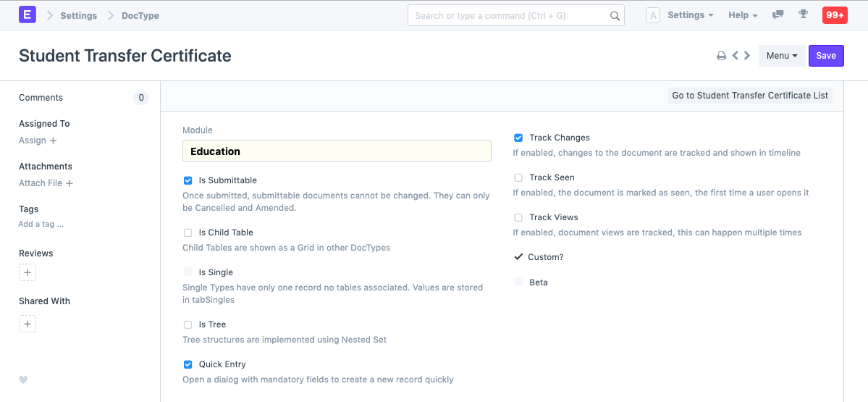The height and width of the screenshot is (402, 868).
Task: Add a review with plus box
Action: coord(28,273)
